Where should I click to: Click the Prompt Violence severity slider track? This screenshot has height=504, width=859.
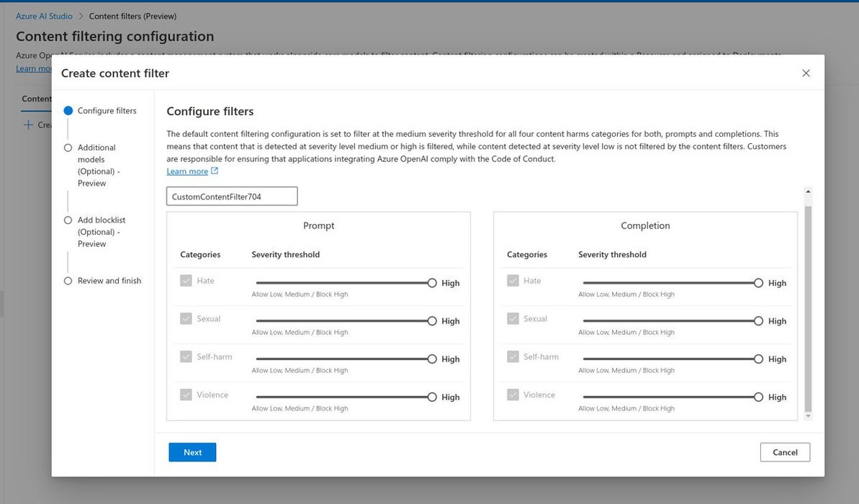point(342,397)
